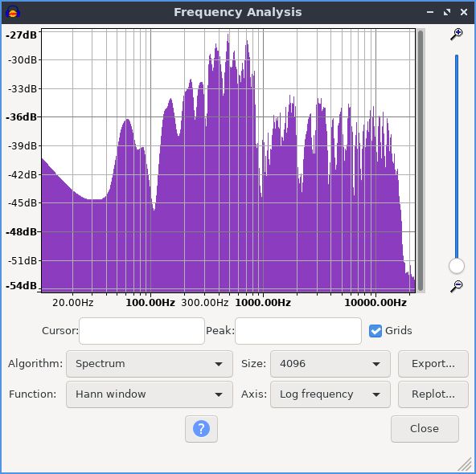This screenshot has height=474, width=476.
Task: Open the Size dropdown showing 4096
Action: click(x=330, y=364)
